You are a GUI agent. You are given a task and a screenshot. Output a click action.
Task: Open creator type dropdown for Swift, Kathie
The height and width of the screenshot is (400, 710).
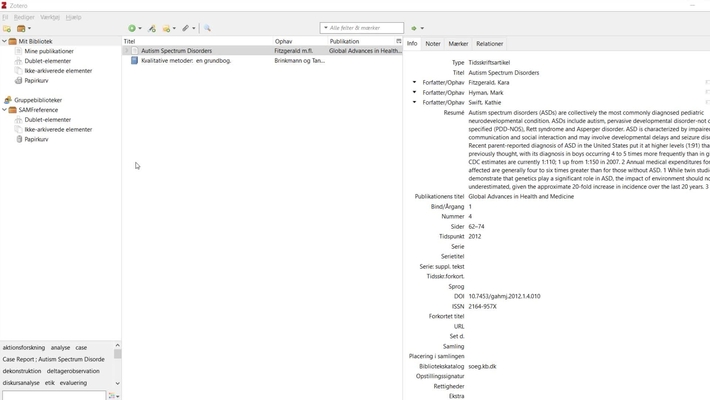pyautogui.click(x=414, y=102)
